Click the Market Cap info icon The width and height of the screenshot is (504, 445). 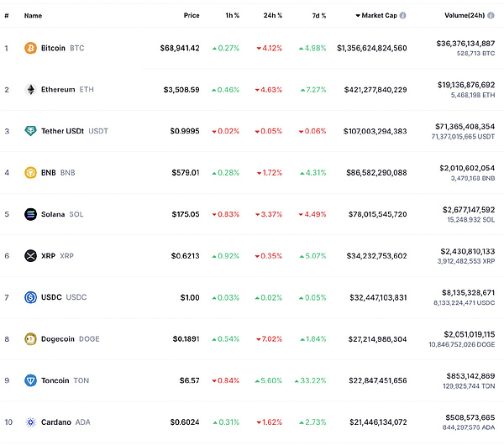tap(403, 15)
